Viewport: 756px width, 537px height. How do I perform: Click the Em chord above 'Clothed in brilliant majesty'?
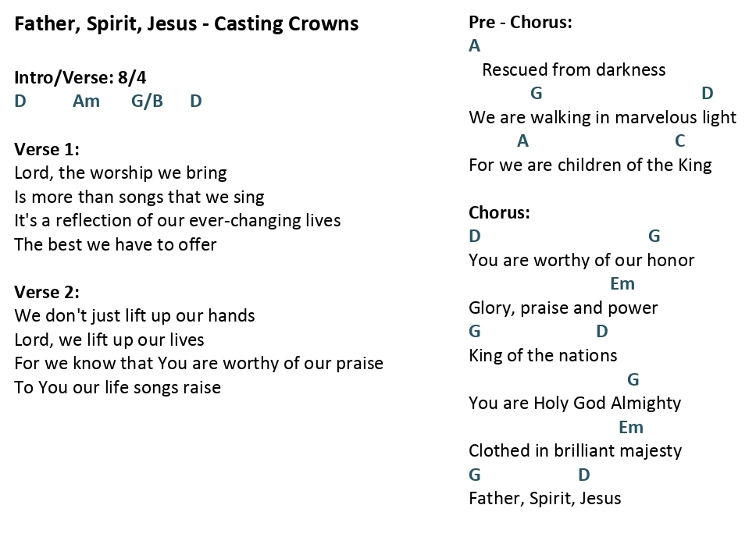point(630,428)
